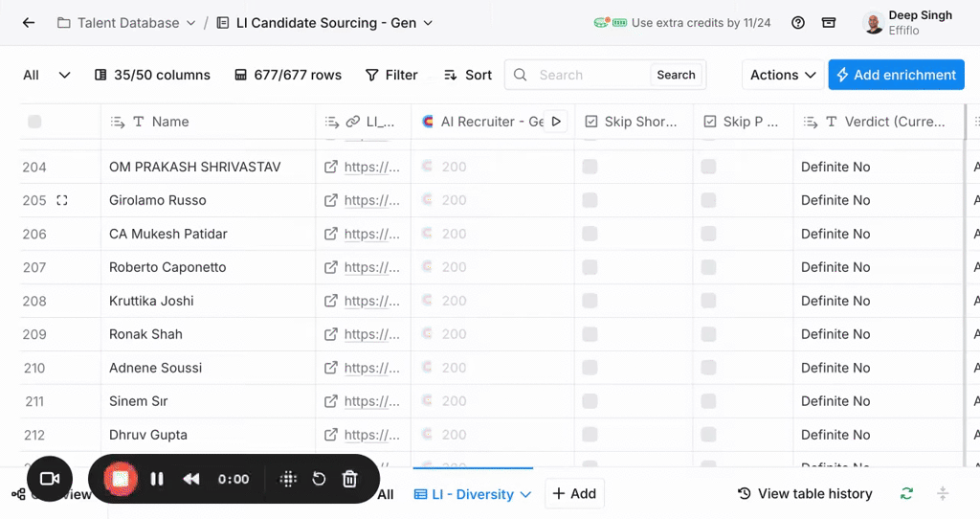Delete recording with the trash icon
980x519 pixels.
point(350,479)
